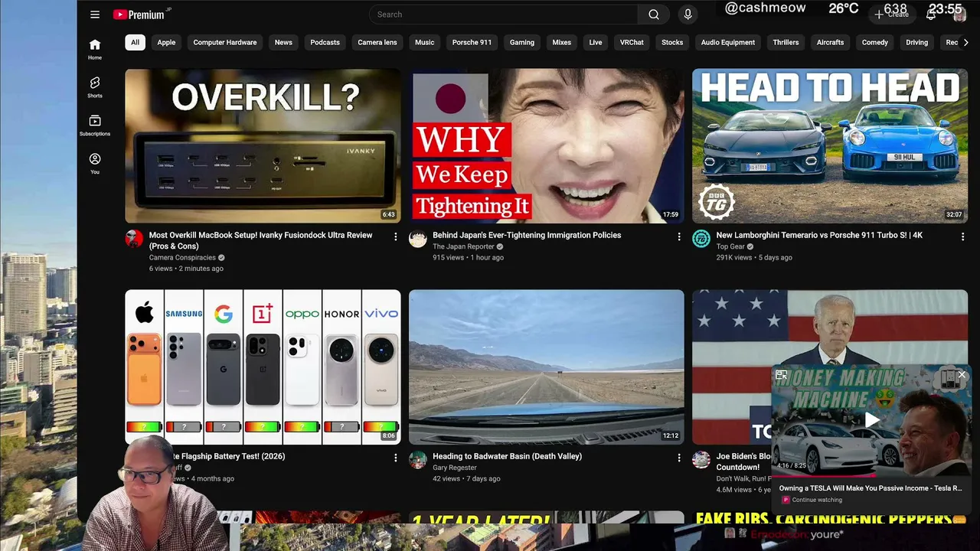
Task: Select the Apple filter chip
Action: click(x=166, y=43)
